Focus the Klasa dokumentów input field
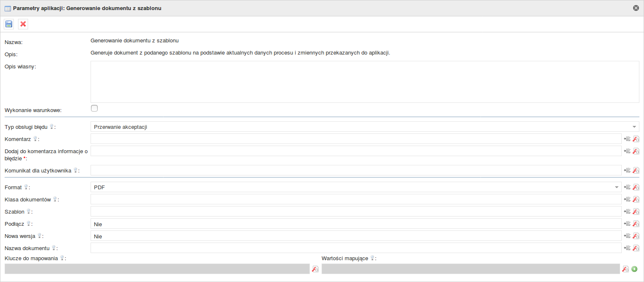644x282 pixels. [x=356, y=199]
